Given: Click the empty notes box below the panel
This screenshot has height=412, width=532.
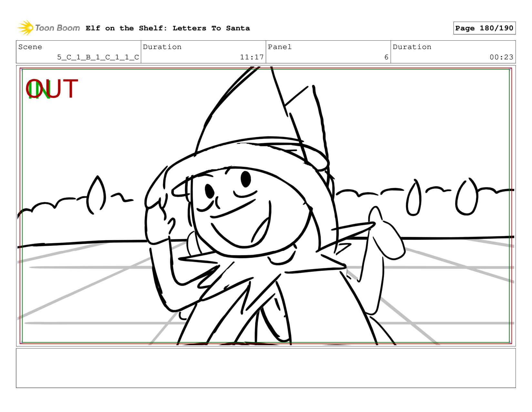Looking at the screenshot, I should pos(266,368).
